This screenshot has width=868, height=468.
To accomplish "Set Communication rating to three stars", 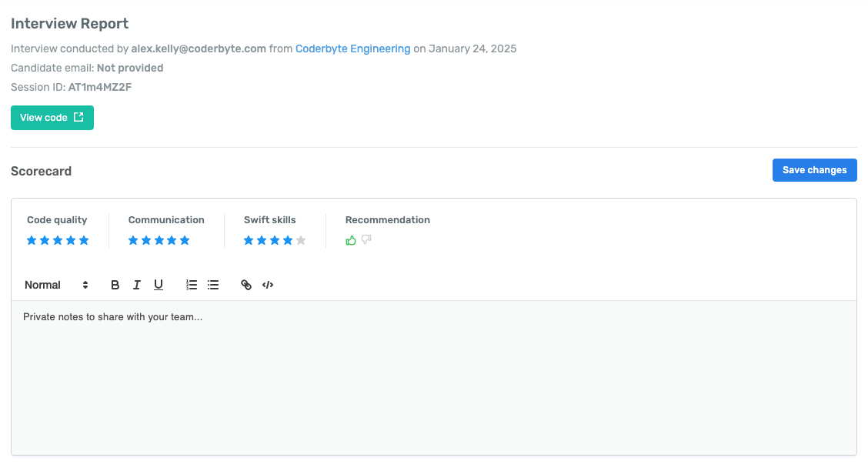I will (159, 240).
